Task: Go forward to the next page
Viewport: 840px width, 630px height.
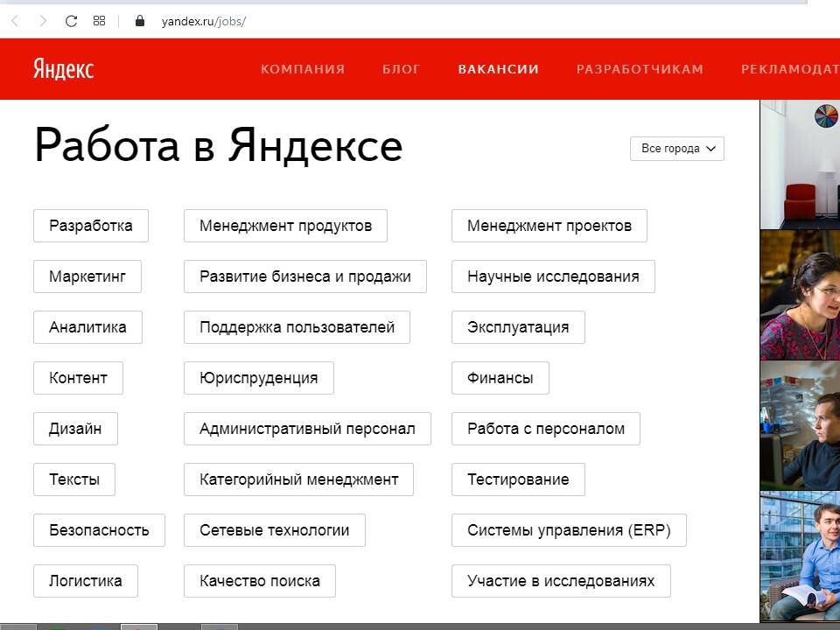Action: [x=41, y=21]
